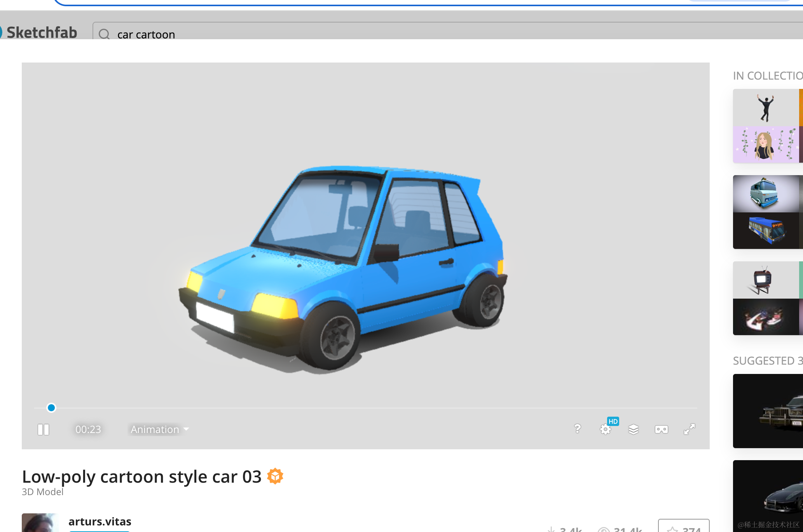Open viewer settings gear with HD badge
The width and height of the screenshot is (803, 532).
[606, 429]
